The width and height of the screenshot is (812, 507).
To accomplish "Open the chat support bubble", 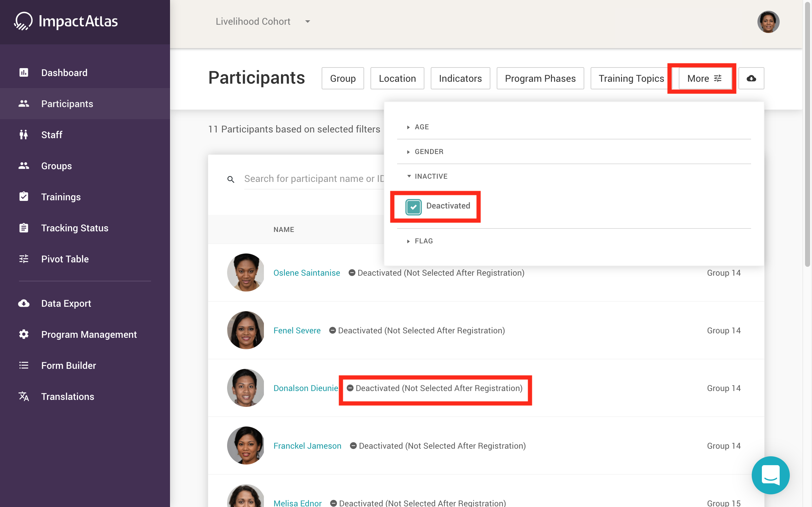I will click(x=770, y=475).
